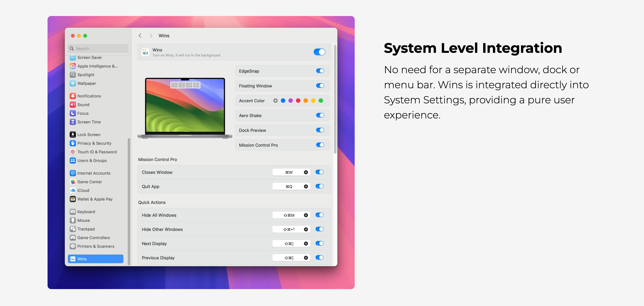Toggle Floating Window off
The height and width of the screenshot is (306, 644).
click(320, 86)
